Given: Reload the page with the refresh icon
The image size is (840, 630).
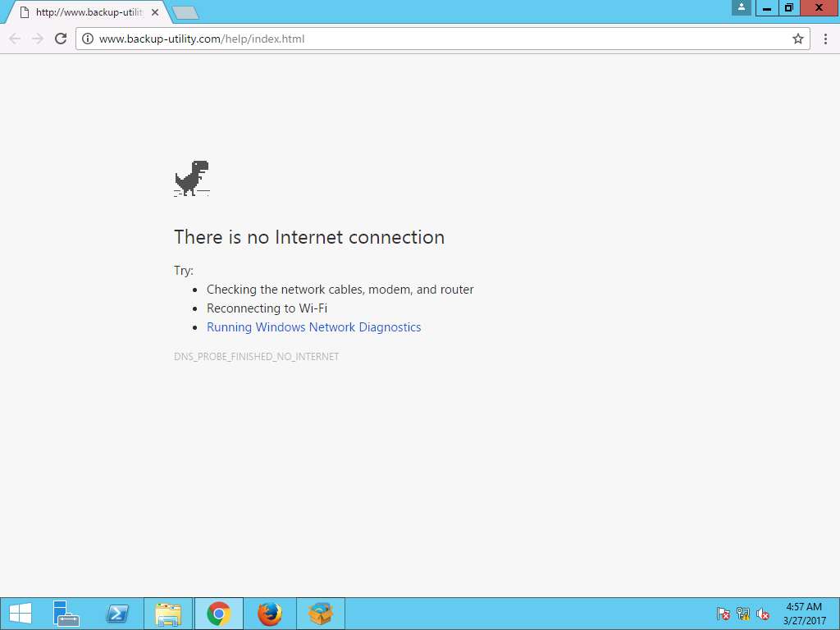Looking at the screenshot, I should 61,39.
